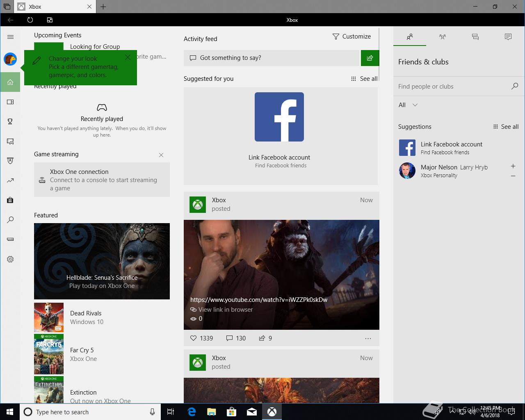Close the Game streaming section
The width and height of the screenshot is (525, 420).
pos(161,155)
